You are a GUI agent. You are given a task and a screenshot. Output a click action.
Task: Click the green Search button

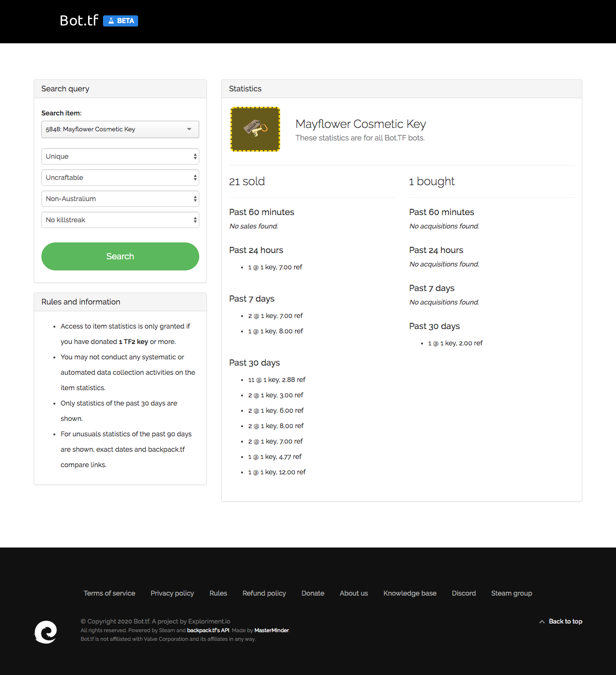click(x=120, y=256)
